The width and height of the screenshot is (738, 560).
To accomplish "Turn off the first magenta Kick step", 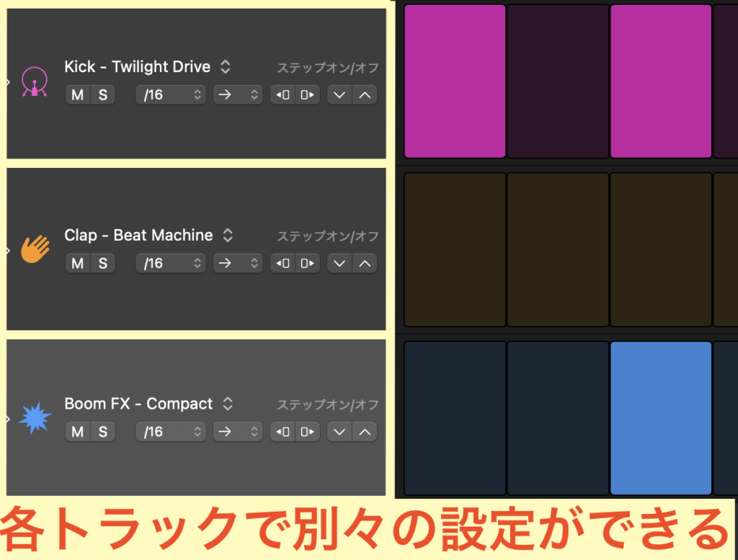I will 455,81.
